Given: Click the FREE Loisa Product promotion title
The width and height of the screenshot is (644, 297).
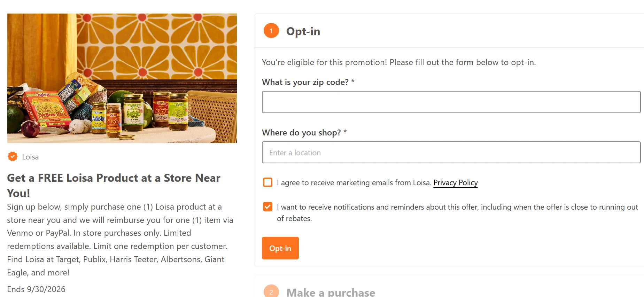Looking at the screenshot, I should (x=114, y=185).
